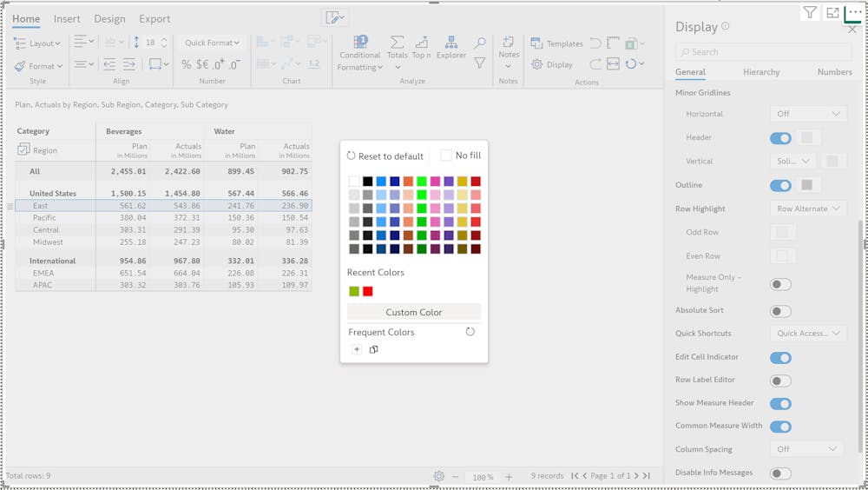Screen dimensions: 868x490
Task: Click Reset to default in color picker
Action: (385, 156)
